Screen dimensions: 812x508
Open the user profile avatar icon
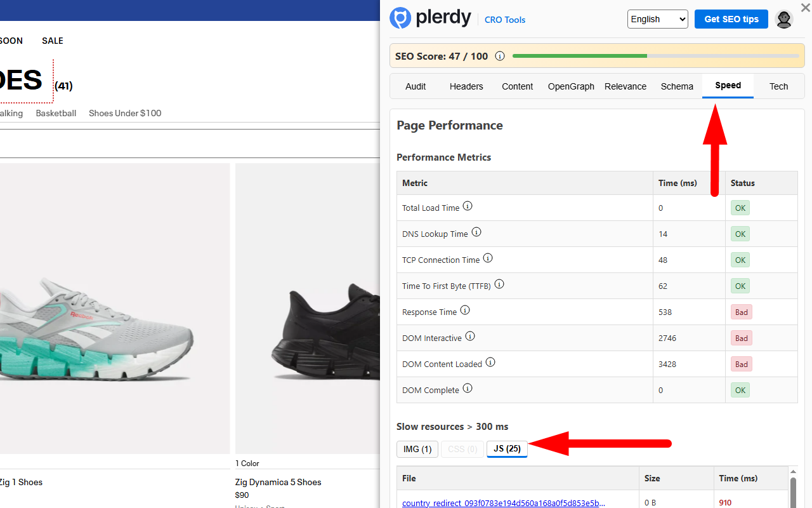[784, 19]
